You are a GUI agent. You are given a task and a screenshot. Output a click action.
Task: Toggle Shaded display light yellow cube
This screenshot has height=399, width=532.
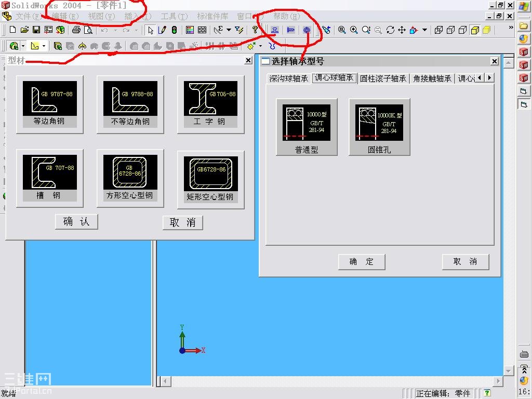coord(487,30)
